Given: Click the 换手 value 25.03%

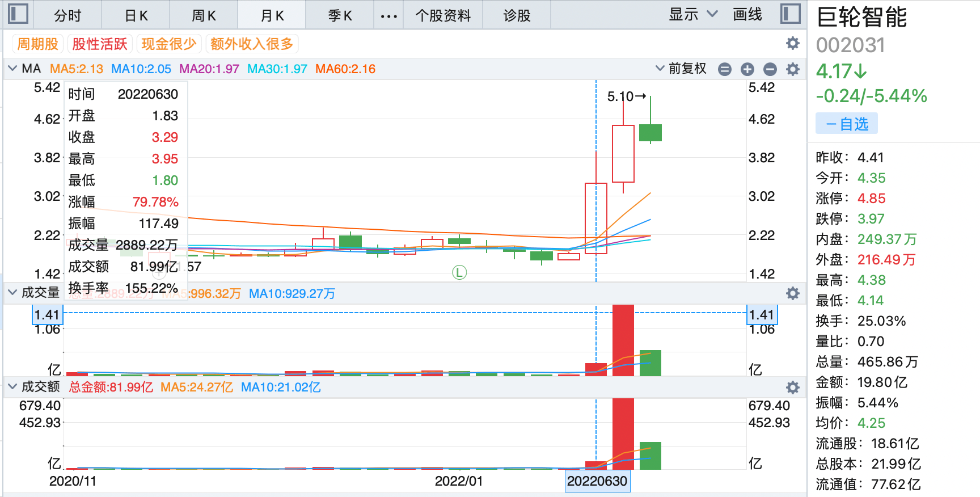Looking at the screenshot, I should 882,321.
